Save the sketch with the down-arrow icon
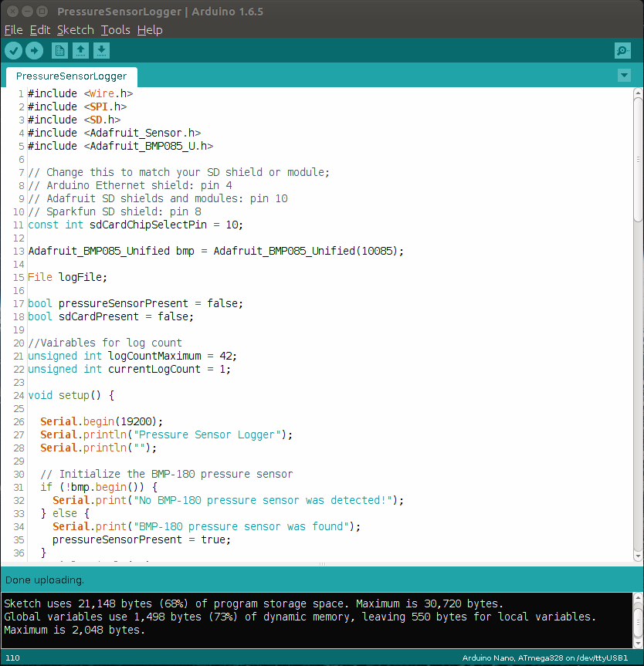 coord(101,51)
